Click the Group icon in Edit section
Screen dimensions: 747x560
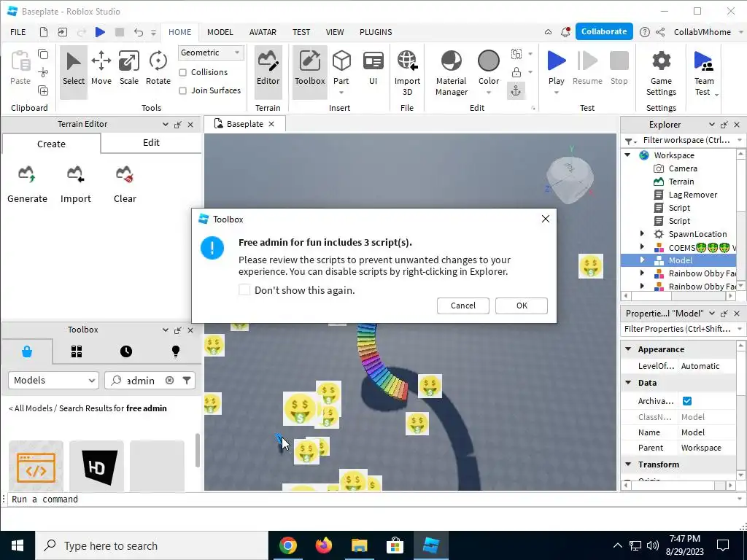tap(516, 54)
